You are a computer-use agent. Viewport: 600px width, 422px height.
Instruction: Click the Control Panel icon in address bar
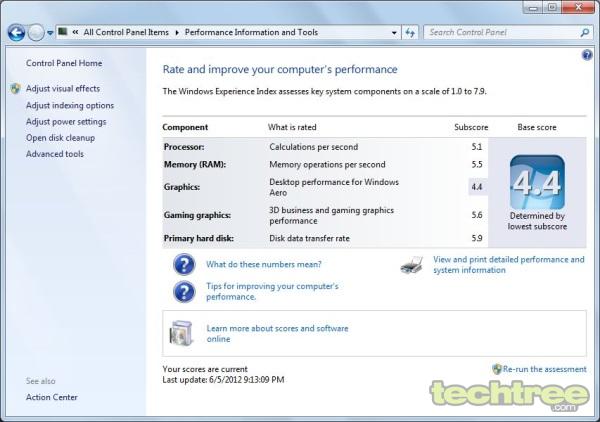point(63,32)
